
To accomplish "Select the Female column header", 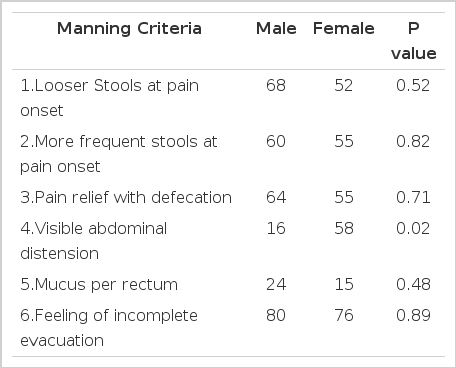I will pyautogui.click(x=344, y=28).
